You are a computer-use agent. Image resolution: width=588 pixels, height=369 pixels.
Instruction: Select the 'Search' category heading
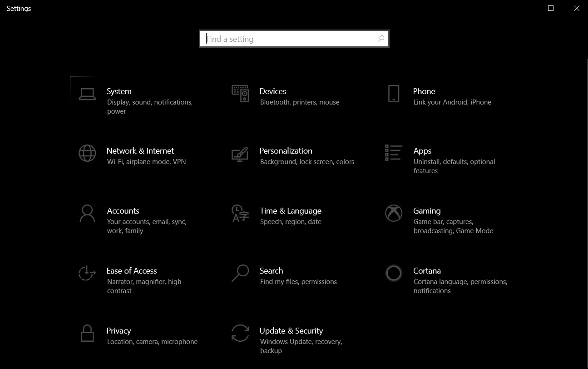(272, 271)
